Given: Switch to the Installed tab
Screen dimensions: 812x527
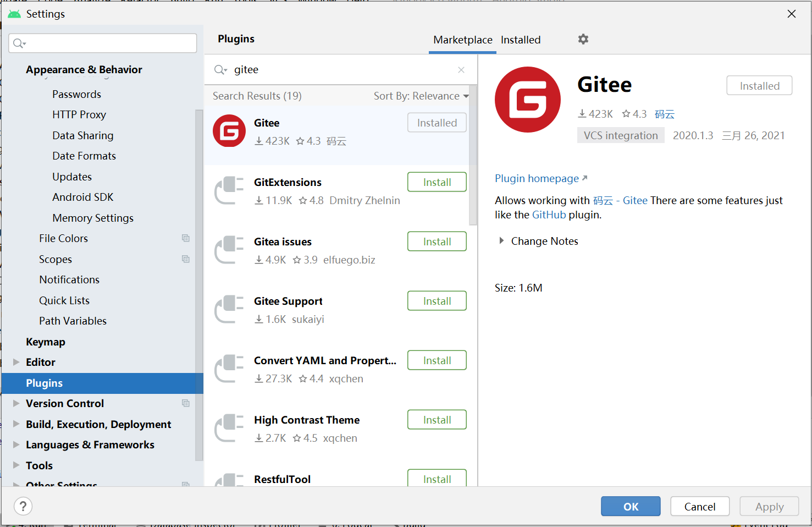Looking at the screenshot, I should pyautogui.click(x=521, y=40).
